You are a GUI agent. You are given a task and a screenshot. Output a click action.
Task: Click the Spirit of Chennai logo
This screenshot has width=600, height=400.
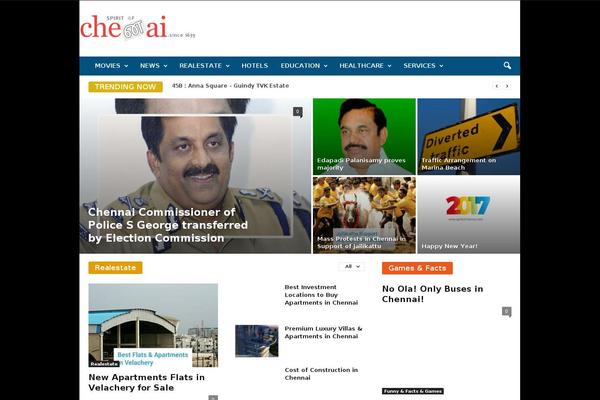tap(137, 28)
